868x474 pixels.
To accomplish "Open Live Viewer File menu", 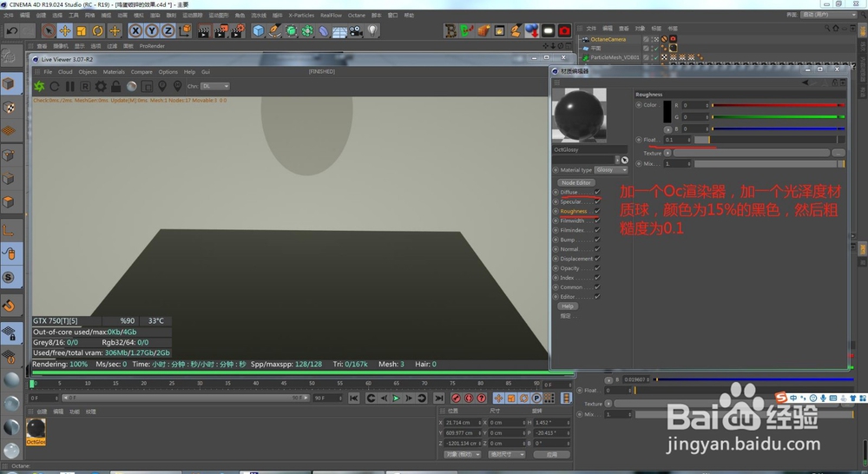I will pos(48,72).
